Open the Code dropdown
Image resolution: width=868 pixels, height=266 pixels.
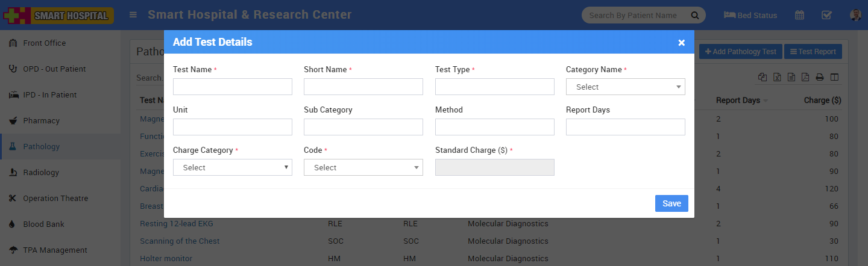[363, 167]
